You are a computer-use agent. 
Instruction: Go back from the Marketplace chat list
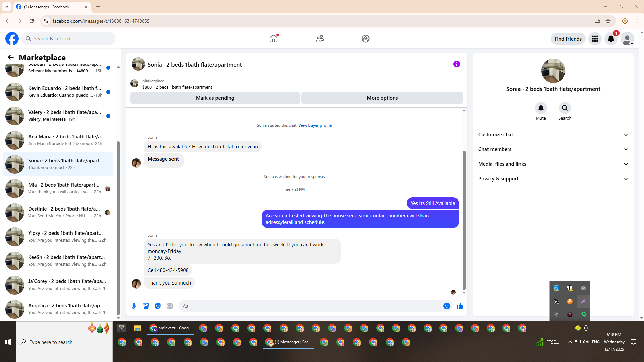tap(11, 57)
